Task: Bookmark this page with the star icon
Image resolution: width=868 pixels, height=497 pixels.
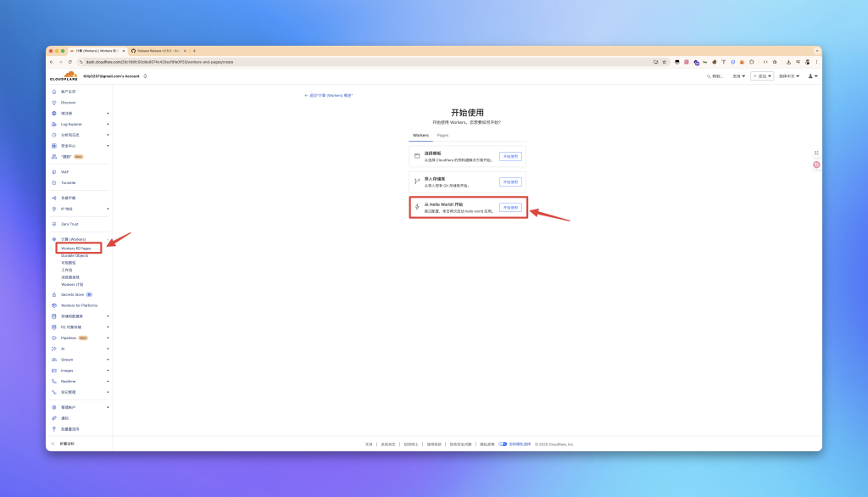Action: (664, 62)
